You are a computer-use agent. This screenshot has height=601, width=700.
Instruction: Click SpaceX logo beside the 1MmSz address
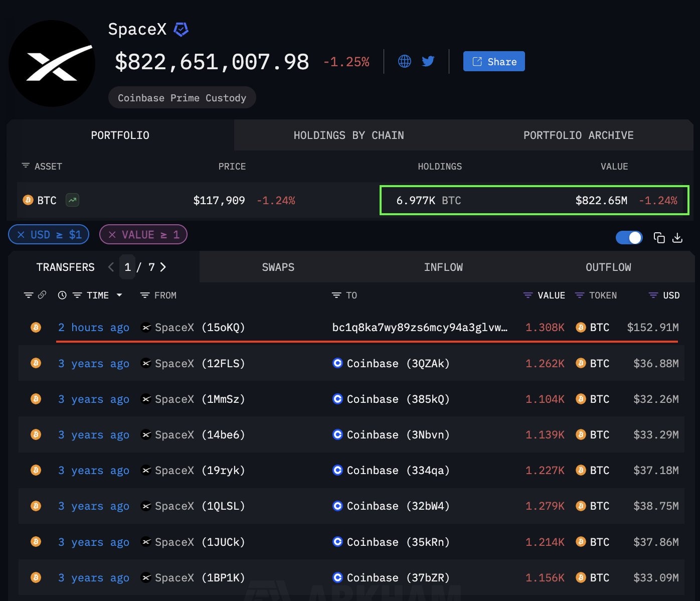[146, 399]
